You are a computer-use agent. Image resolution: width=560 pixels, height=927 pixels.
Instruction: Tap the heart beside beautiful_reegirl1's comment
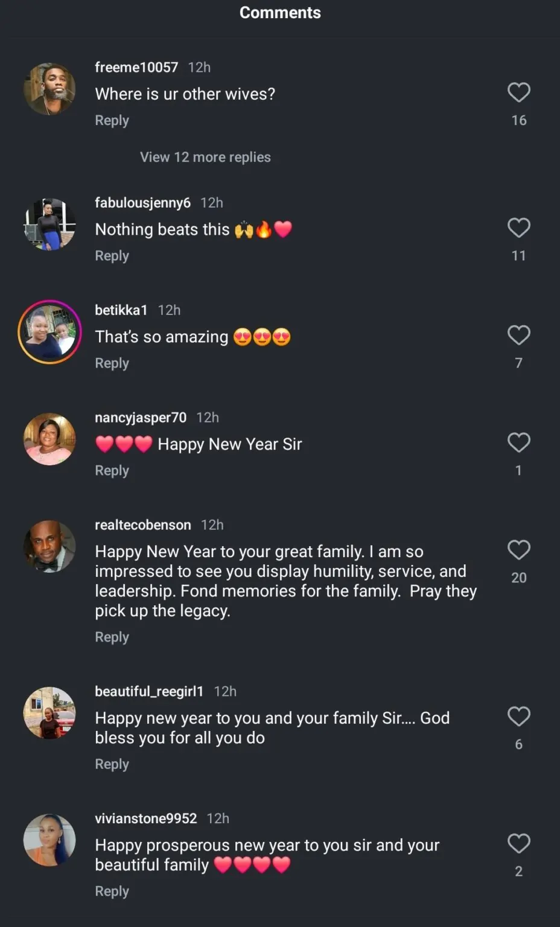coord(518,716)
